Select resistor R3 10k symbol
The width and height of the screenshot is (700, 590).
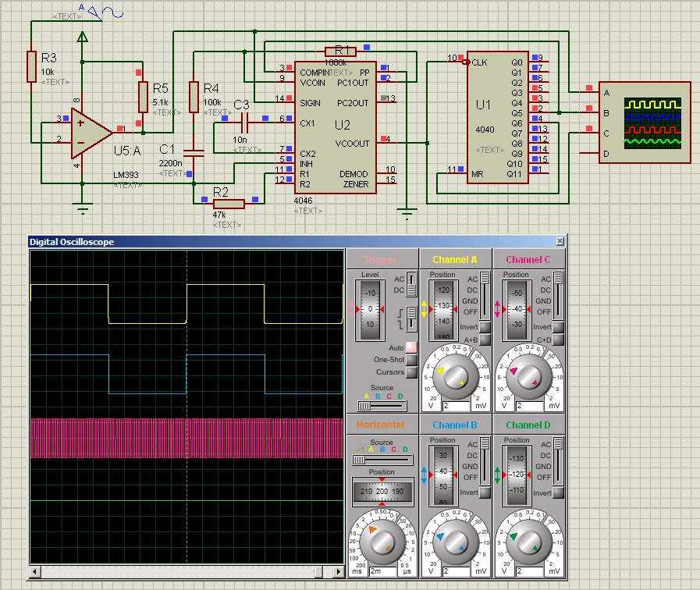(x=31, y=66)
